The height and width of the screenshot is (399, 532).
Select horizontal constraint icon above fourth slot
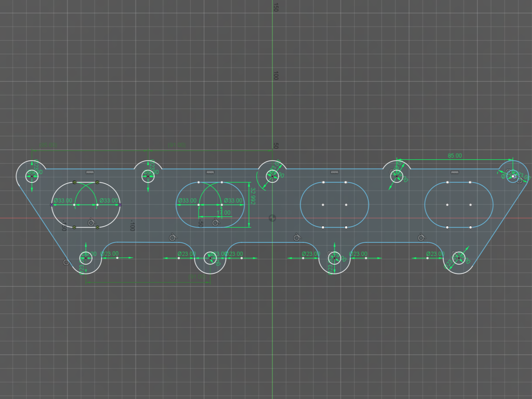455,172
